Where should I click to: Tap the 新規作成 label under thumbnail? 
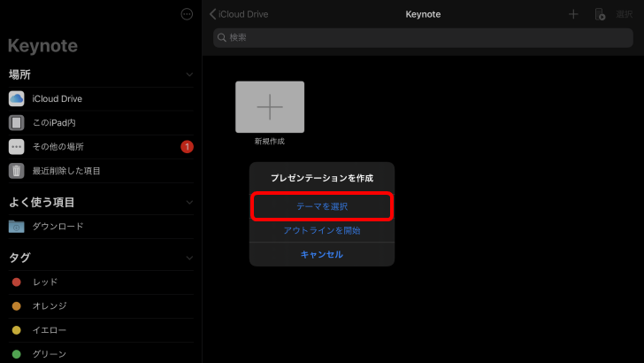pos(270,142)
